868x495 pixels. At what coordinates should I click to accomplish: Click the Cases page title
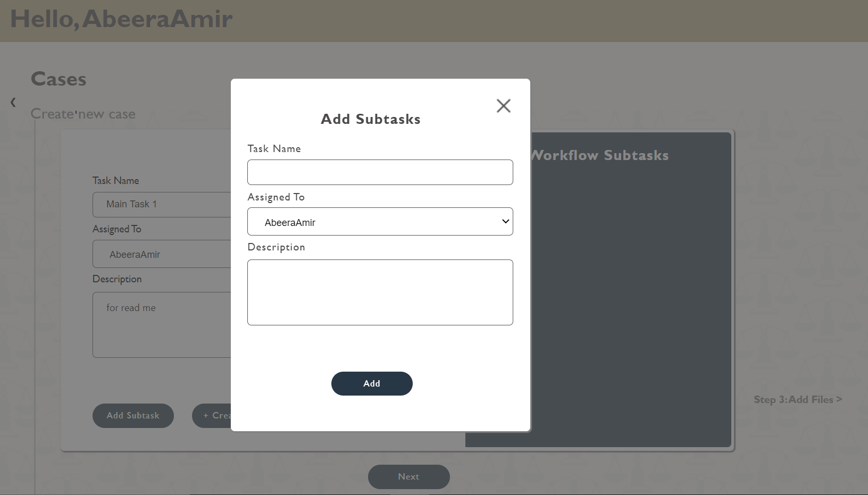click(x=58, y=79)
